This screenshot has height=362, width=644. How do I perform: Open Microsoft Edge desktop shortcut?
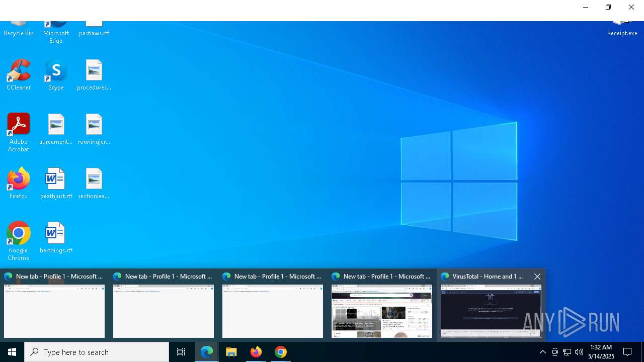click(x=56, y=32)
